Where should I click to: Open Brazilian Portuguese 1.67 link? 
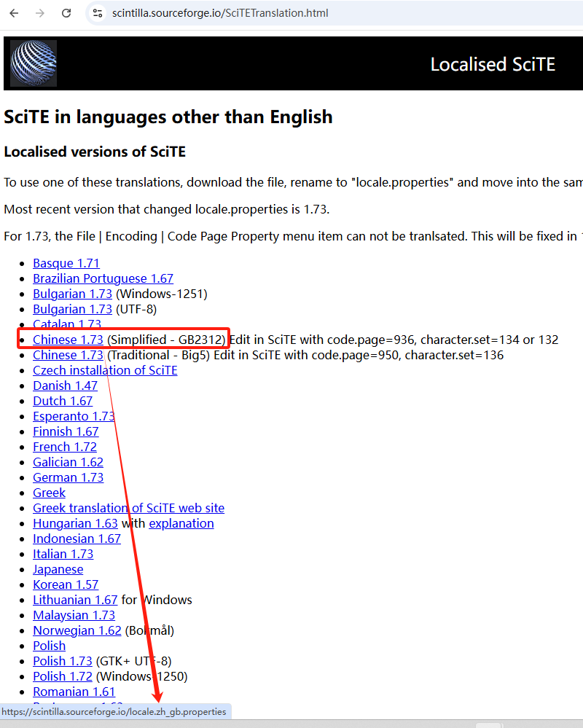103,278
